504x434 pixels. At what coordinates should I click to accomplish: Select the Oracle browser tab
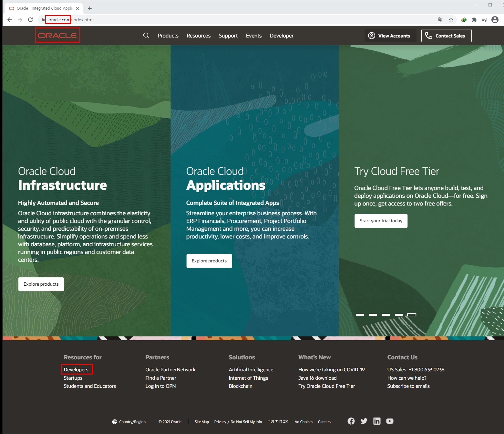coord(44,8)
